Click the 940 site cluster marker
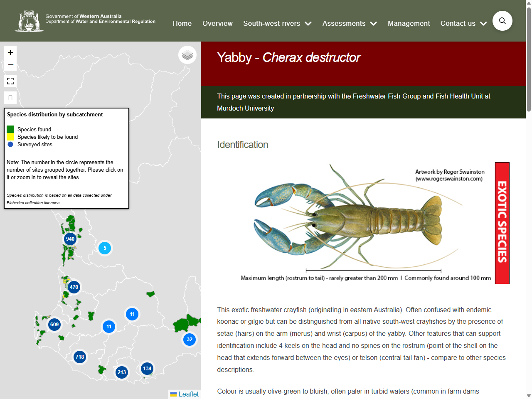 point(70,239)
